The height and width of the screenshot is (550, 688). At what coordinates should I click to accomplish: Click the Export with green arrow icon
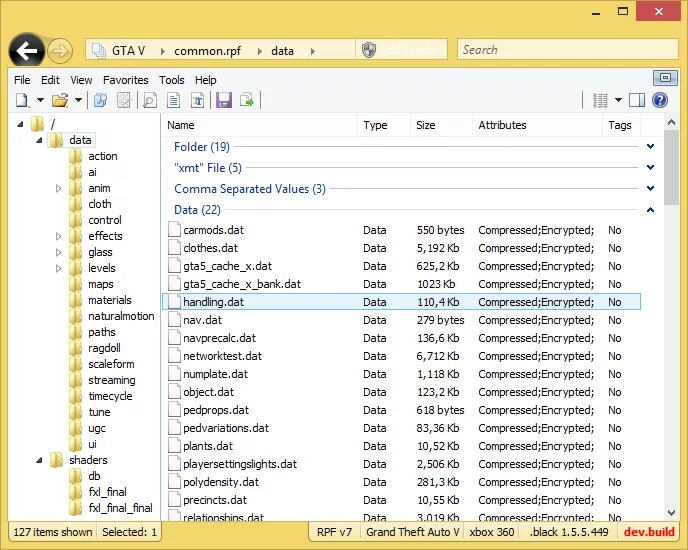[247, 101]
